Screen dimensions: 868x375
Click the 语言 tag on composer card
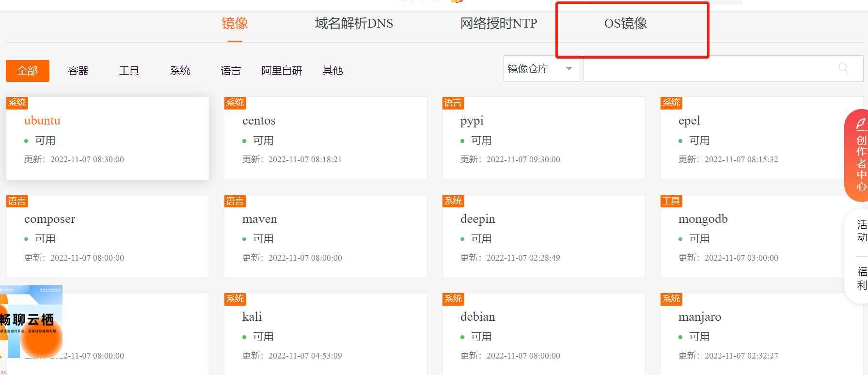click(17, 201)
